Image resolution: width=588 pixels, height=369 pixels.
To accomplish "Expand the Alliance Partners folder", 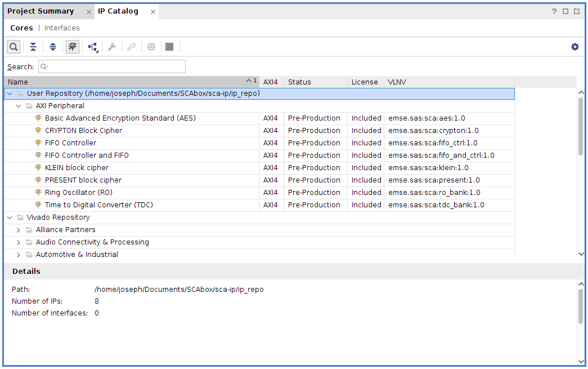I will click(x=19, y=230).
